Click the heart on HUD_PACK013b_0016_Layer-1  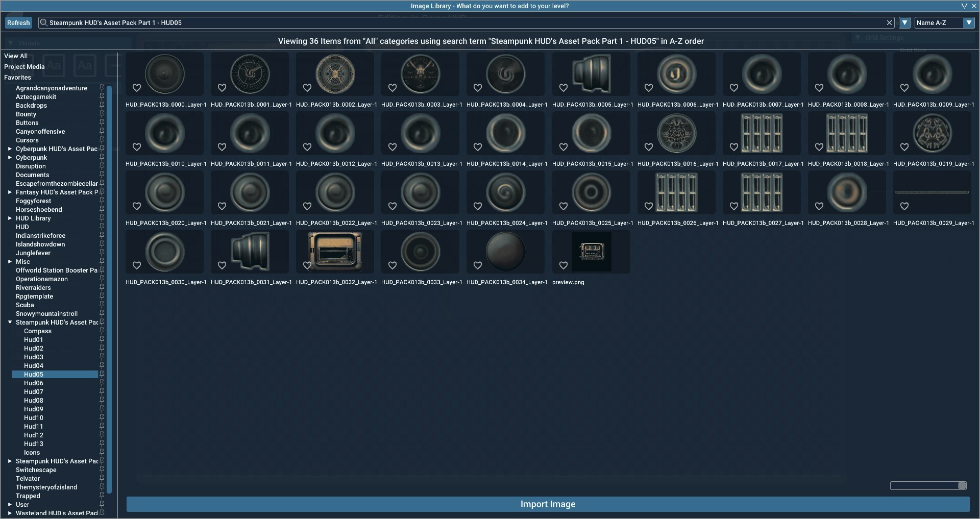click(x=648, y=146)
